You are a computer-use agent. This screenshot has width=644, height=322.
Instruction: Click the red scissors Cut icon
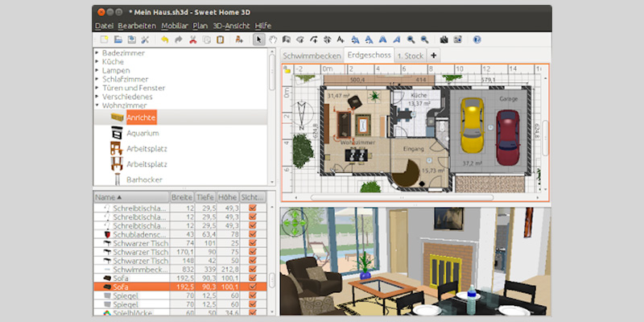point(192,39)
